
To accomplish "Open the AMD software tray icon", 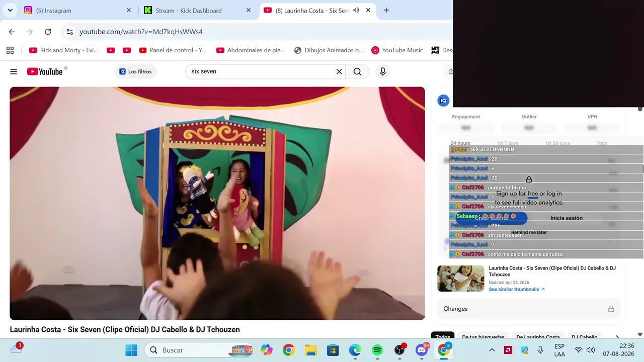I will pos(508,350).
